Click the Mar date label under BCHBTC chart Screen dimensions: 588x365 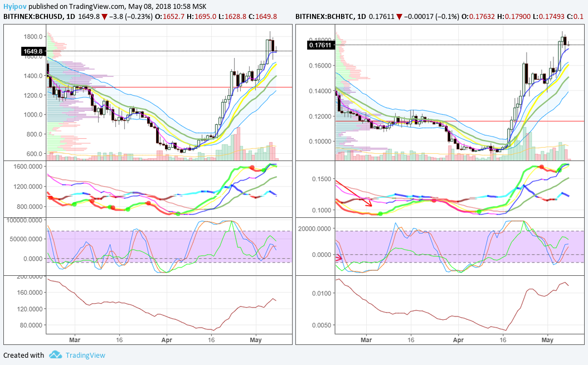click(366, 340)
